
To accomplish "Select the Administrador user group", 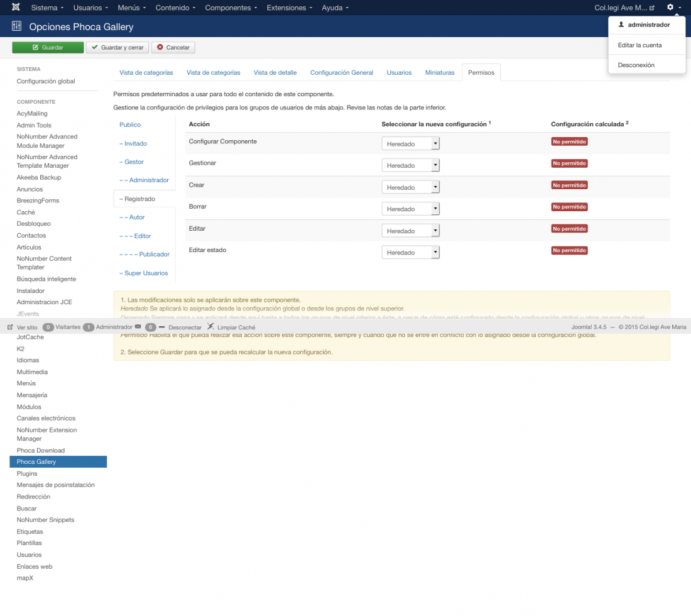I will coord(144,180).
